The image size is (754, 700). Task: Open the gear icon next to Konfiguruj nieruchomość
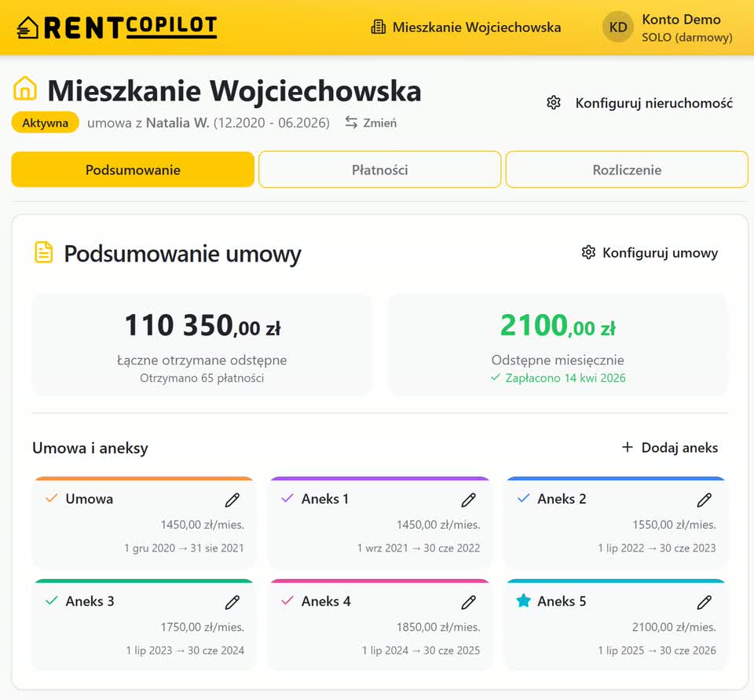(x=554, y=102)
